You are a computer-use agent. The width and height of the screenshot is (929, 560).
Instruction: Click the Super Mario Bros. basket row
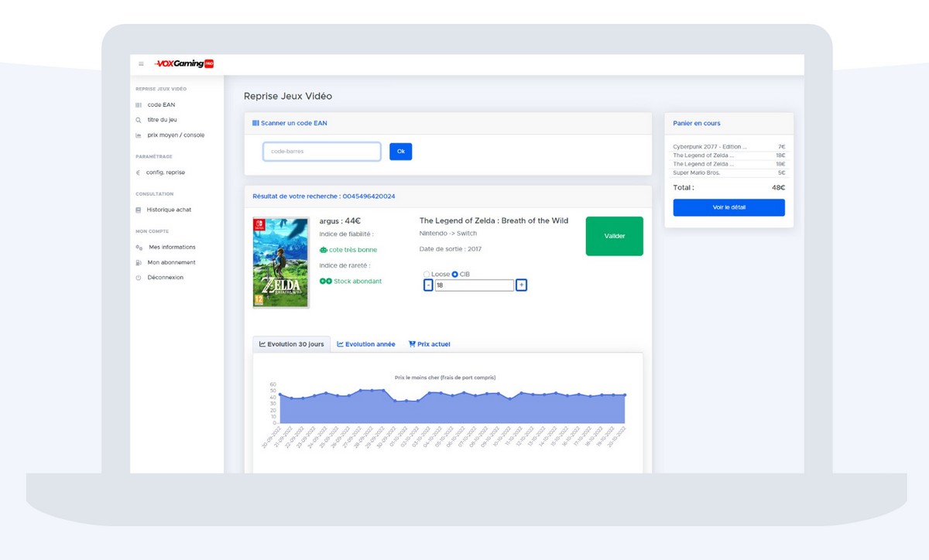click(729, 172)
